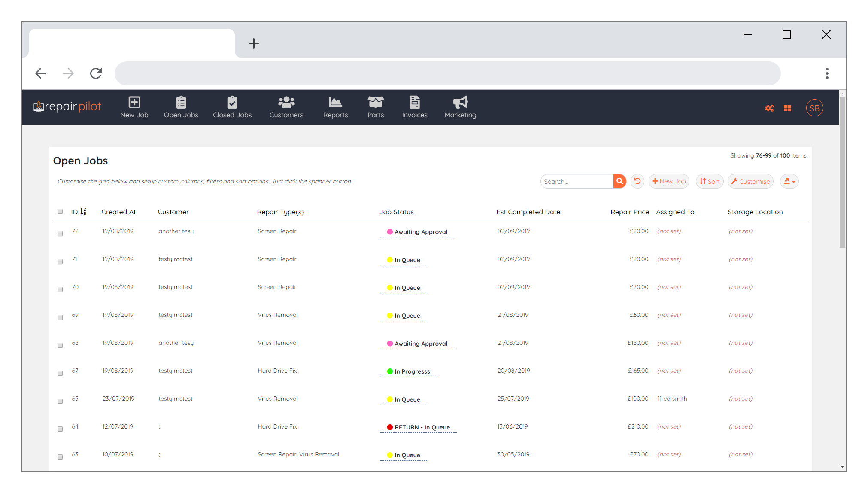The width and height of the screenshot is (868, 493).
Task: Open the Marketing section
Action: (460, 107)
